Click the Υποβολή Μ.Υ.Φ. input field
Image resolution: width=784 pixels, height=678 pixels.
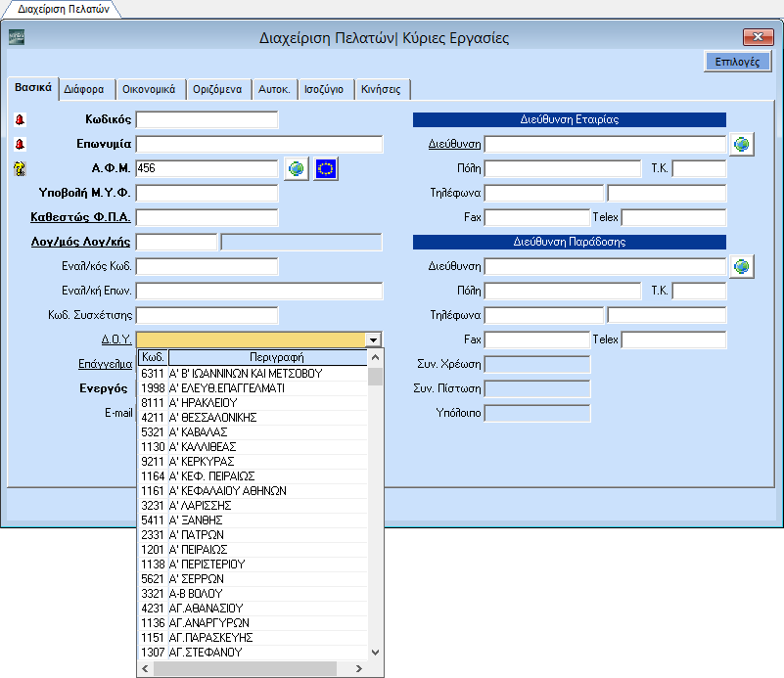point(207,193)
